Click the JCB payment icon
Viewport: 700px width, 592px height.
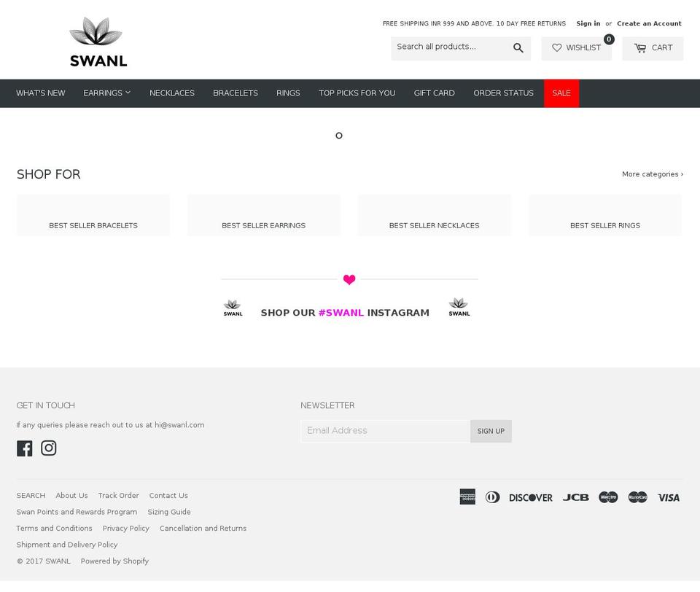pyautogui.click(x=575, y=497)
